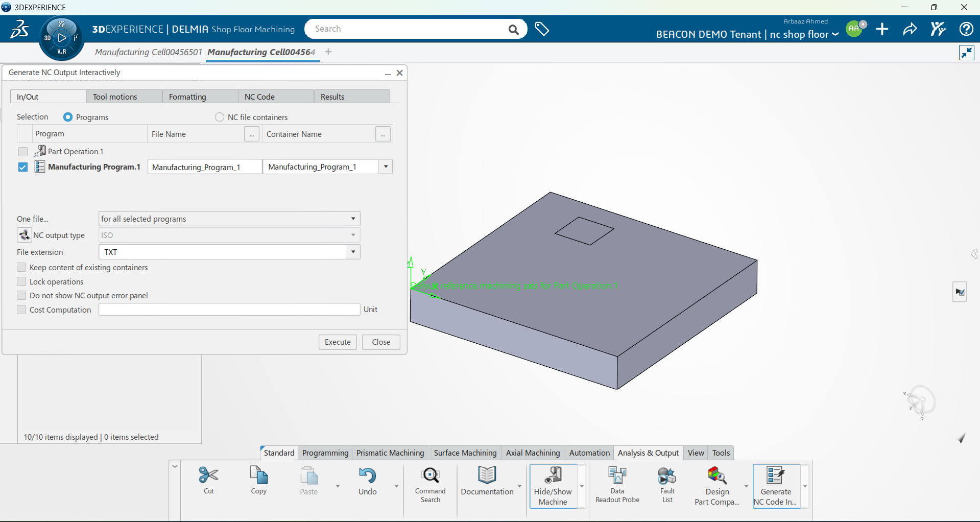Click Generate NC Code Interactively
This screenshot has width=980, height=522.
776,486
